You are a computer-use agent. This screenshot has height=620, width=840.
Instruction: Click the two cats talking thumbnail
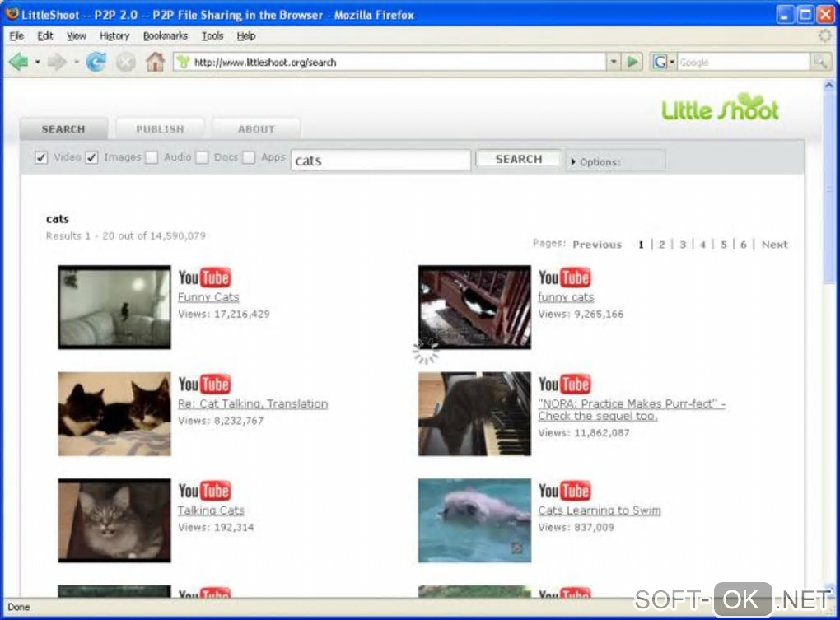(x=114, y=414)
